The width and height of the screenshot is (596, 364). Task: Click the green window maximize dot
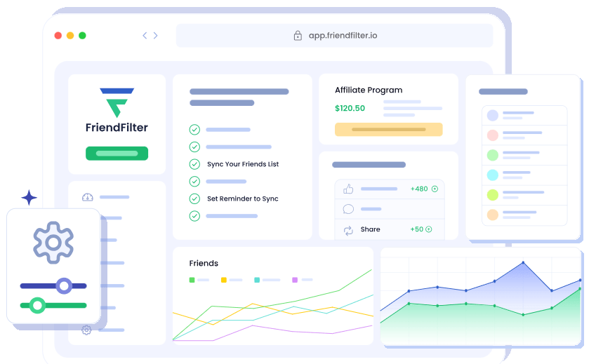pyautogui.click(x=82, y=35)
